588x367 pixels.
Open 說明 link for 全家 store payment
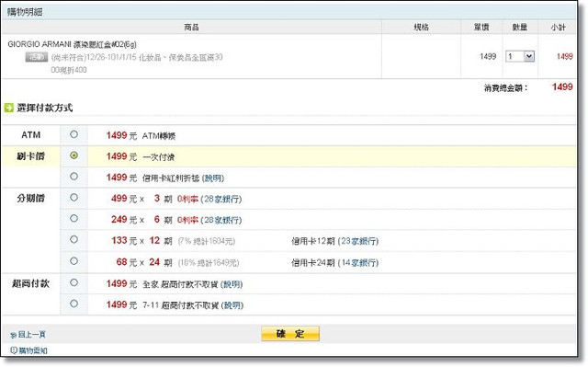232,284
